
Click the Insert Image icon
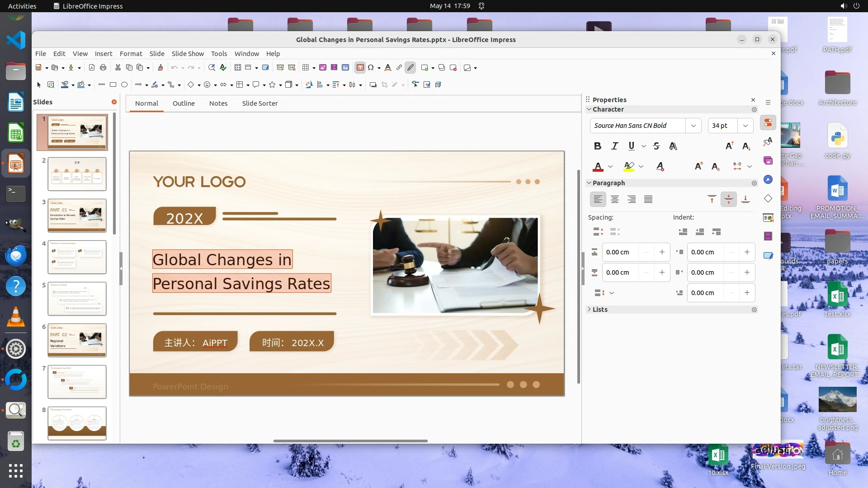tap(323, 68)
